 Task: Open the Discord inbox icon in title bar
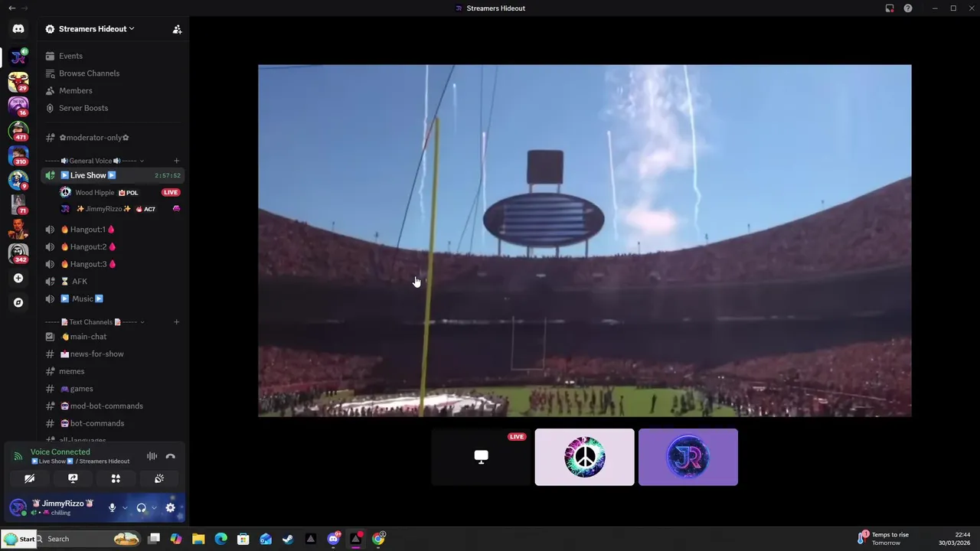tap(890, 8)
